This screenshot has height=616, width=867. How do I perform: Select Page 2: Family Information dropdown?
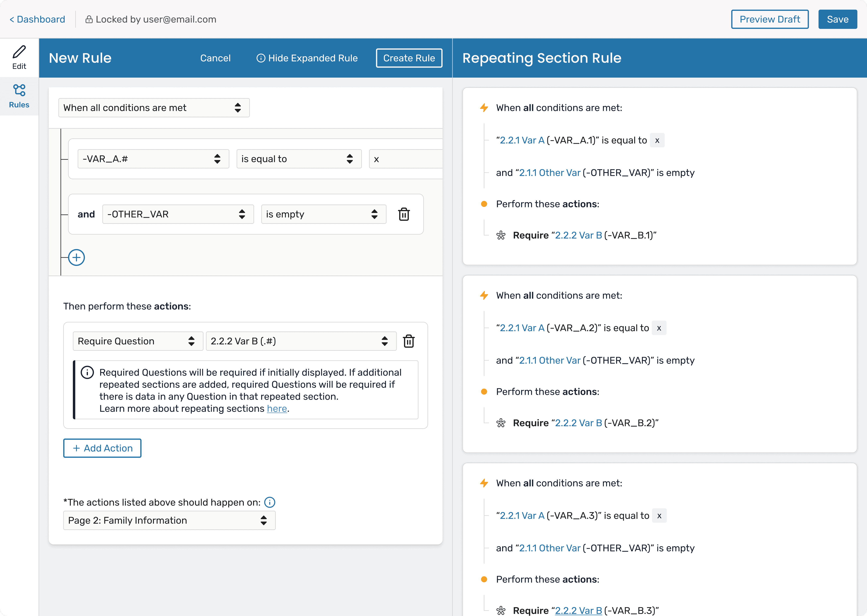[x=169, y=520]
